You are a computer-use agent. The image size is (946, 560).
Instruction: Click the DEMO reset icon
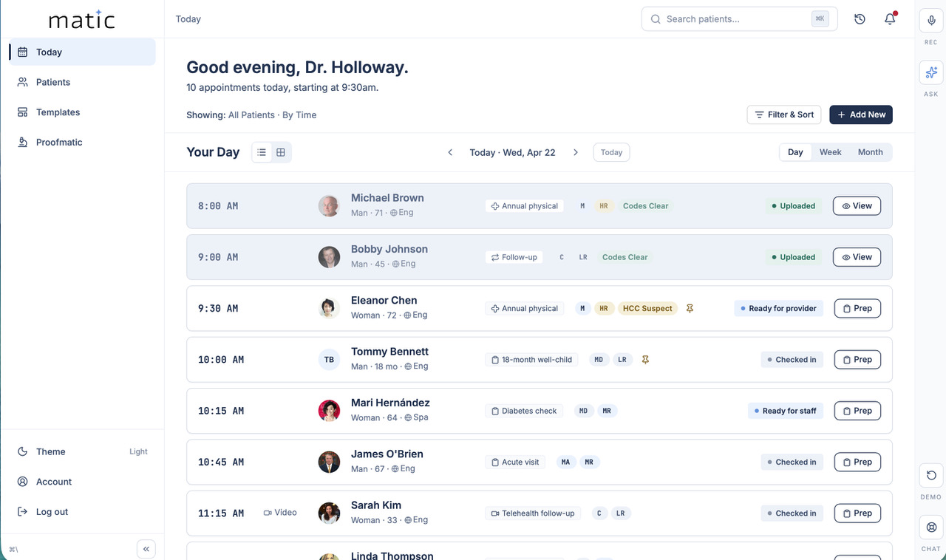coord(931,475)
